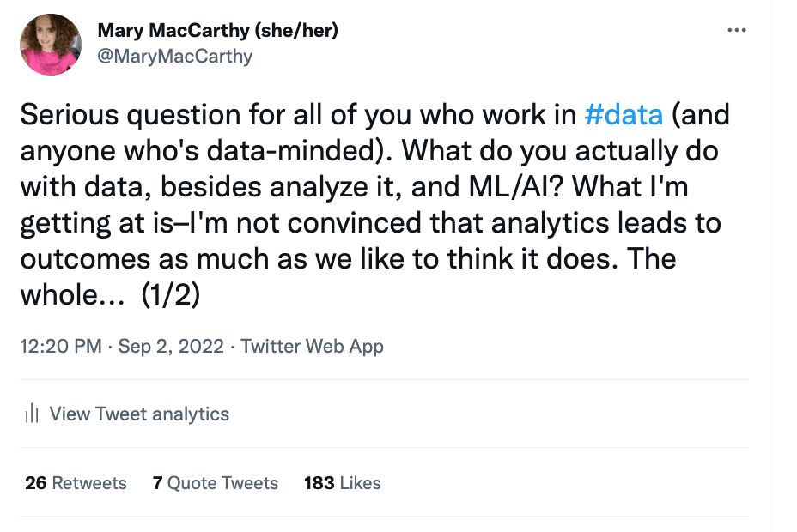Screen dimensions: 797x532
Task: Click the bar chart analytics icon
Action: click(33, 414)
